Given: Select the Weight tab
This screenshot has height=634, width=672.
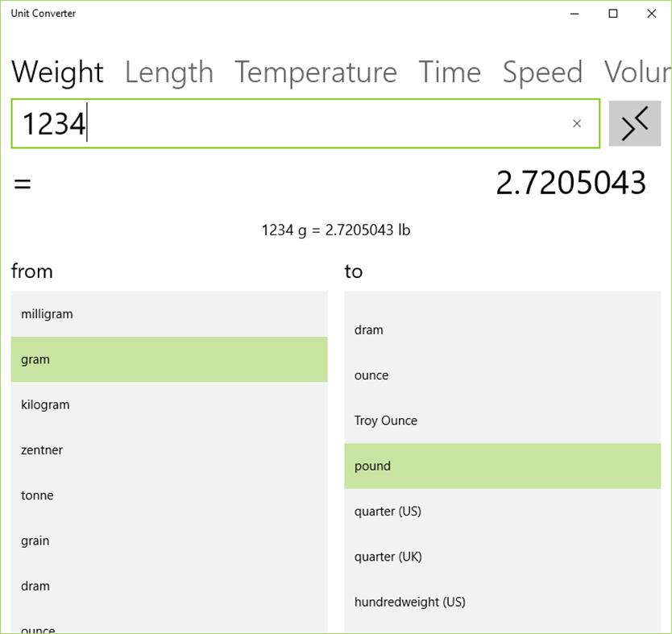Looking at the screenshot, I should (57, 73).
